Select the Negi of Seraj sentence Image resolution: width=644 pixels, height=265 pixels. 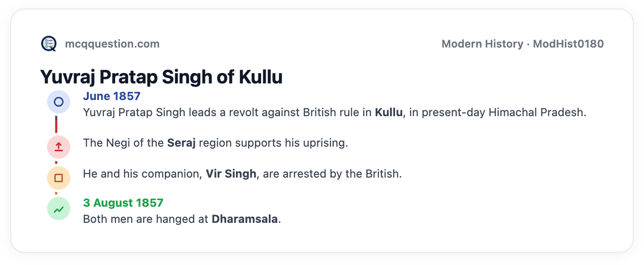pyautogui.click(x=216, y=143)
